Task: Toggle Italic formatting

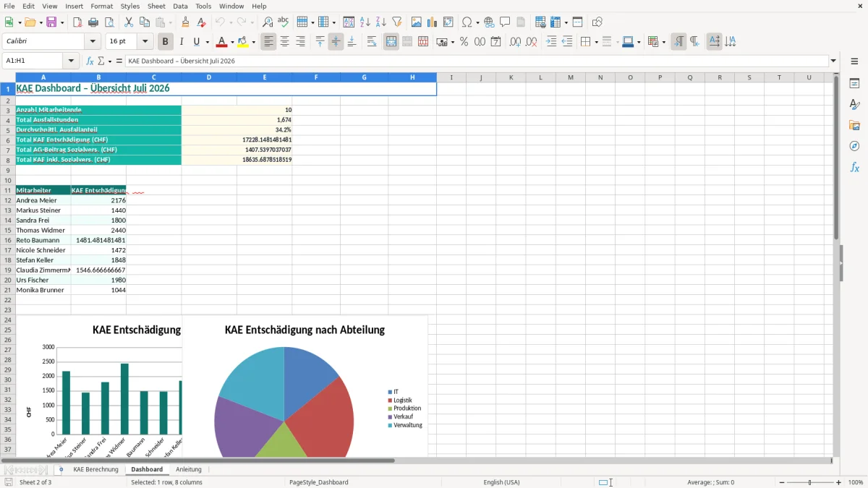Action: (181, 42)
